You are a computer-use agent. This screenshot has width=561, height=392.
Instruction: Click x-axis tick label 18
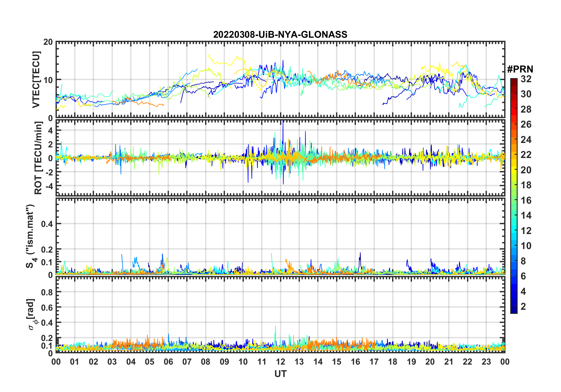tap(393, 362)
